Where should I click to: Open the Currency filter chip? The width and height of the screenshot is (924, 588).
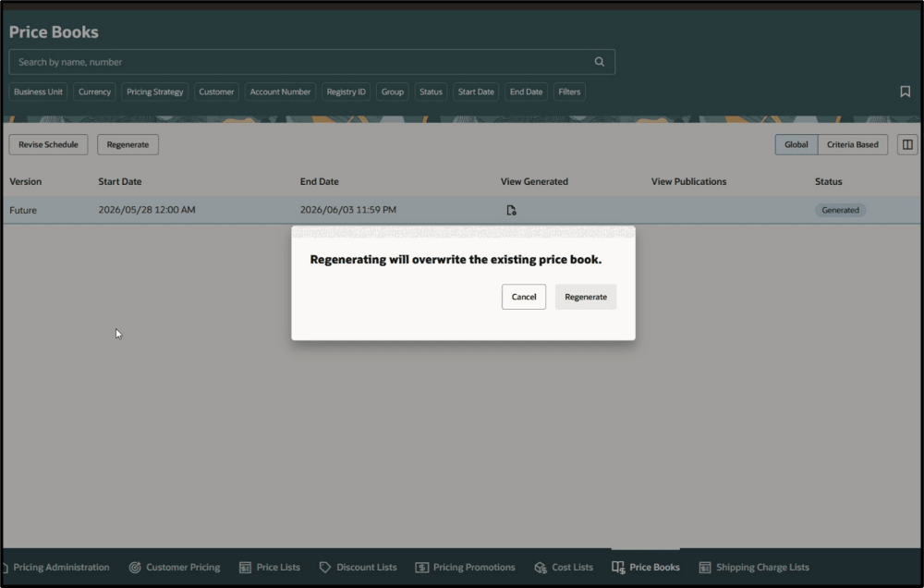pos(94,92)
